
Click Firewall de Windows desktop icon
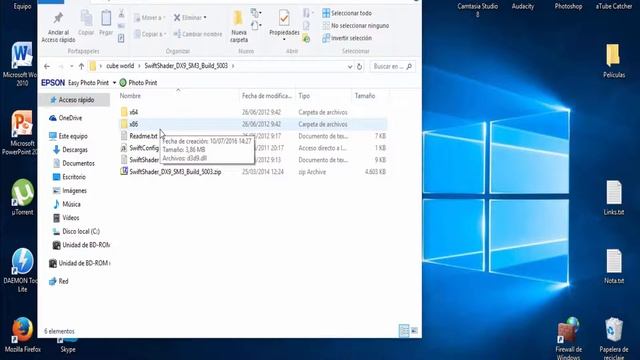tap(568, 338)
